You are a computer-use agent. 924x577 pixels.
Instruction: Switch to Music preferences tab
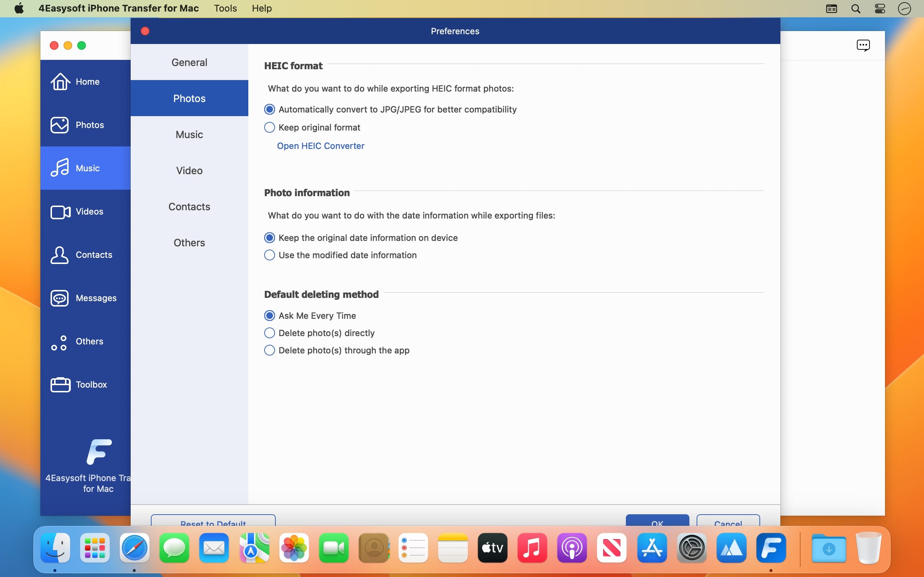click(x=189, y=134)
